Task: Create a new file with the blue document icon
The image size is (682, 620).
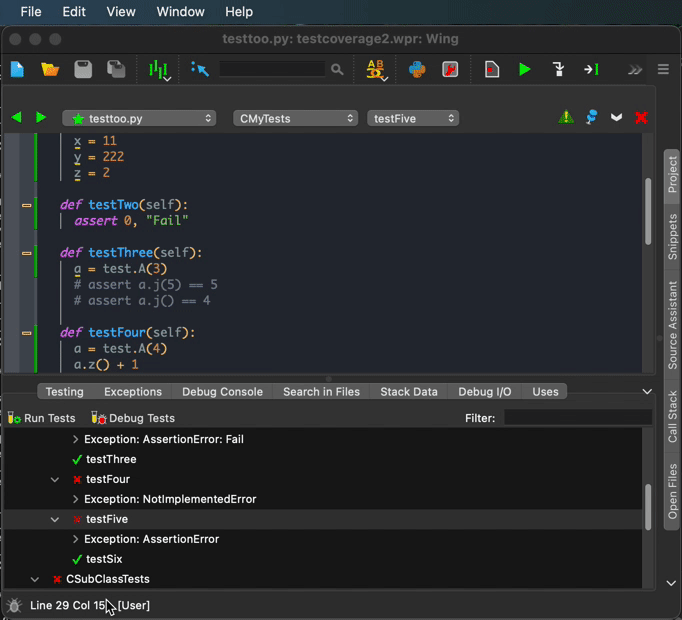Action: (17, 69)
